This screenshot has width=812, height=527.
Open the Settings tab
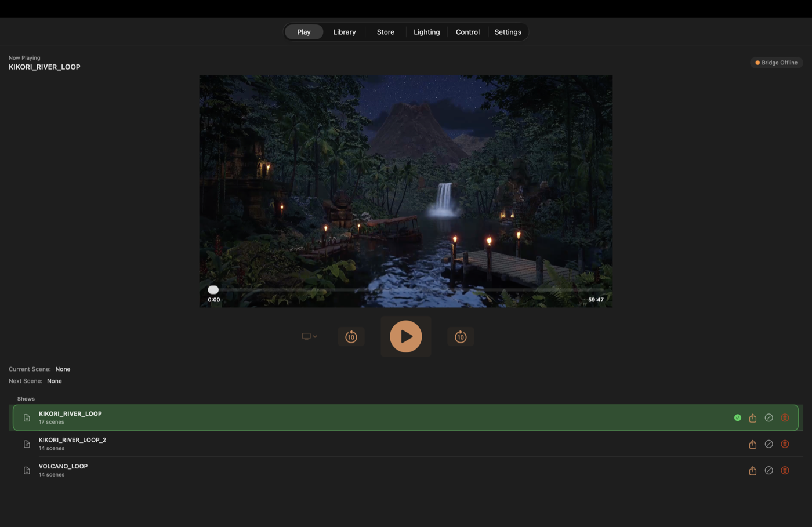(507, 32)
